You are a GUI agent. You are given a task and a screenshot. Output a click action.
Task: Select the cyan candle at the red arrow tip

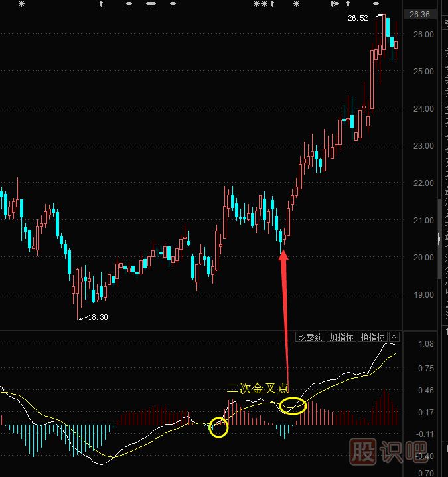(280, 233)
